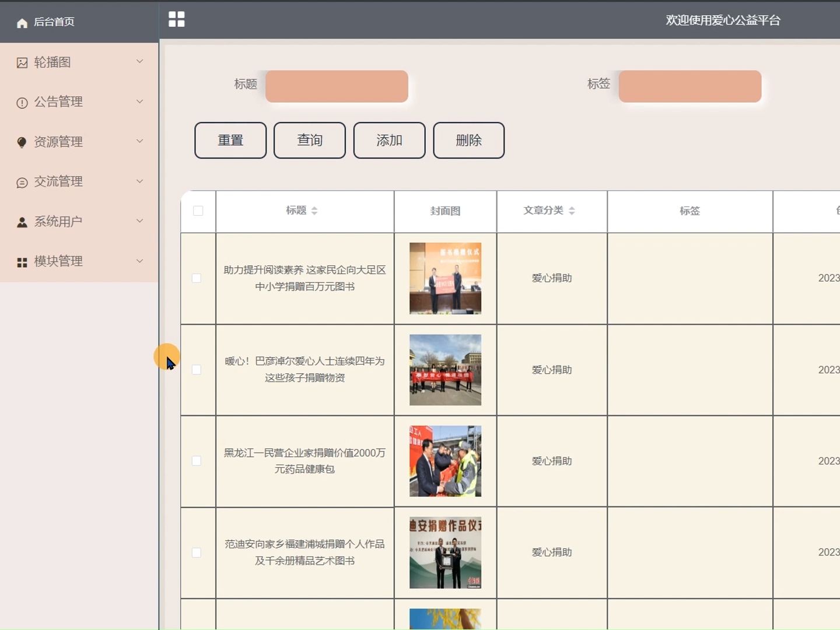Click the 标签 column header in table

(x=689, y=211)
